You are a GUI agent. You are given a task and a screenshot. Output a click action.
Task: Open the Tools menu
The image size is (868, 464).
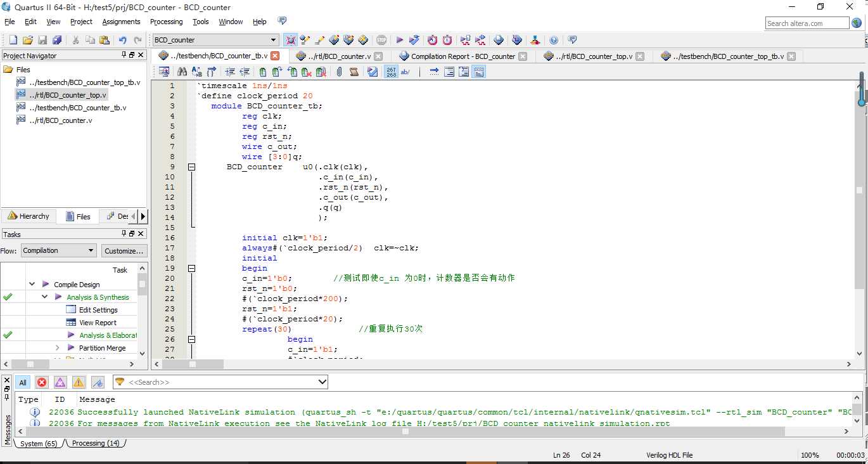tap(201, 22)
